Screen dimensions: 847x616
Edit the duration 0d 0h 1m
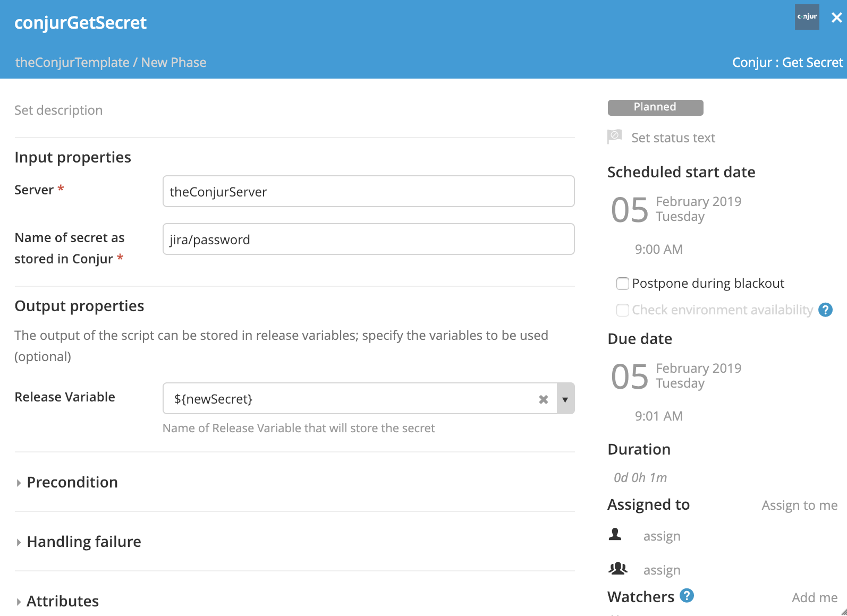tap(640, 478)
